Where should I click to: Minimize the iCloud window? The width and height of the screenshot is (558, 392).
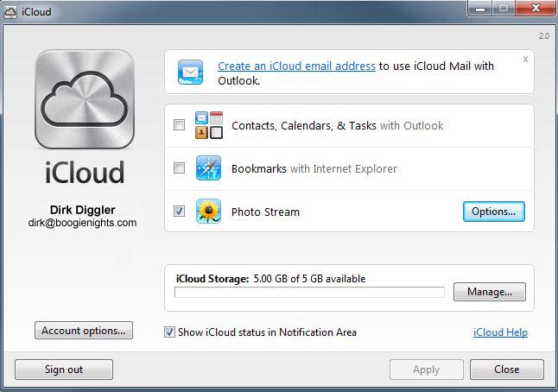(x=480, y=8)
